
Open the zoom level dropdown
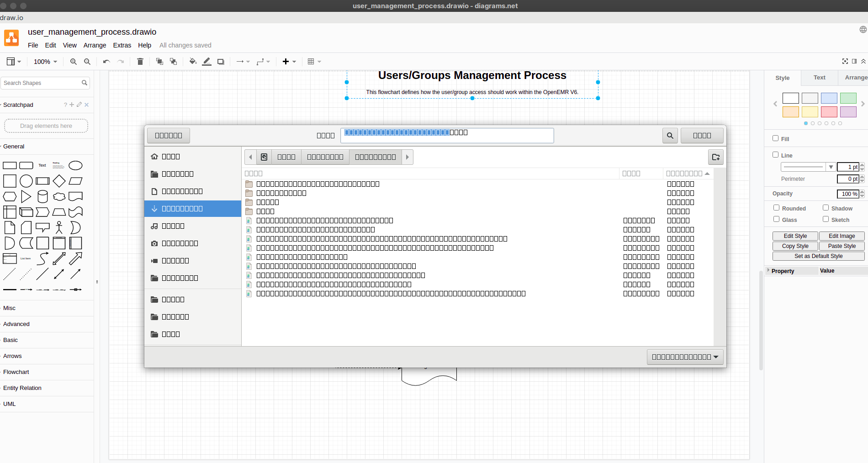pyautogui.click(x=45, y=61)
